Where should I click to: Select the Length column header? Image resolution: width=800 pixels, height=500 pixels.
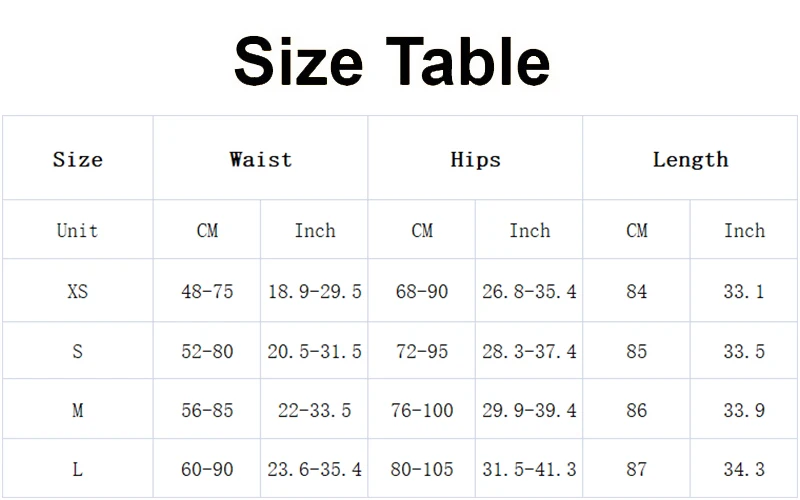690,160
